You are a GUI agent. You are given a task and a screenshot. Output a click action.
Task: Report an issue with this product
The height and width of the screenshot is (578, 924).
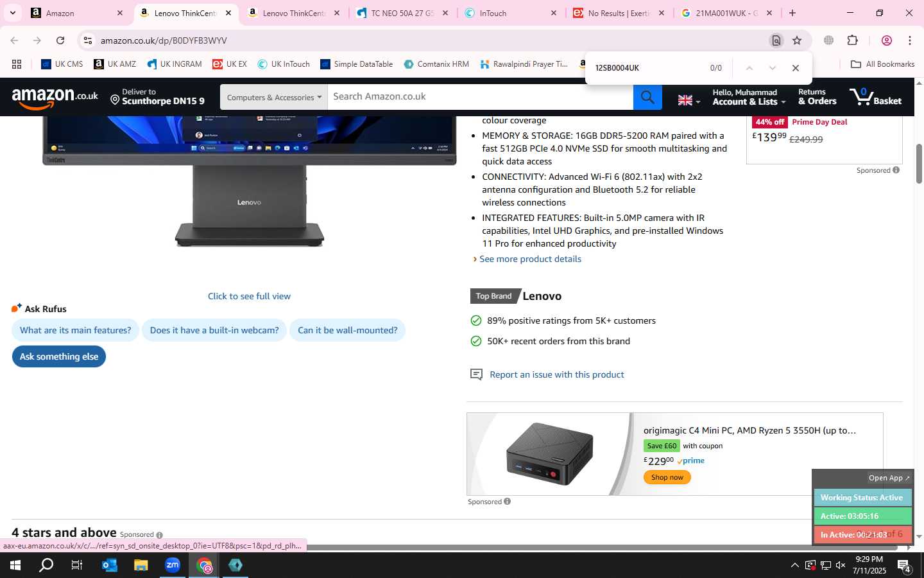tap(556, 374)
